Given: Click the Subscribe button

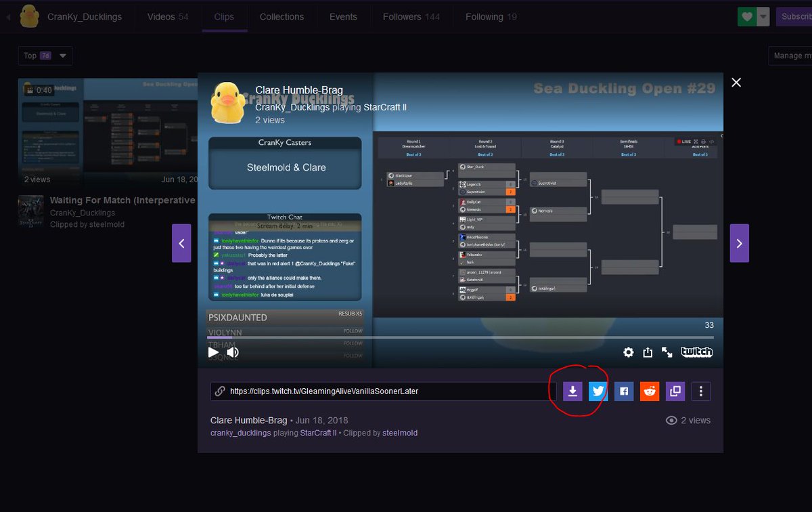Looking at the screenshot, I should [x=794, y=17].
